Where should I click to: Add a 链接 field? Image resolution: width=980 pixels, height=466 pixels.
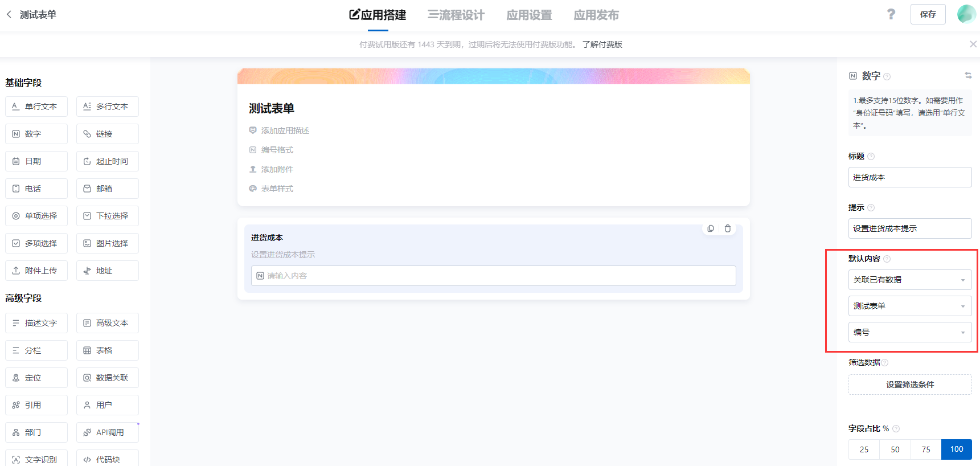(x=108, y=134)
